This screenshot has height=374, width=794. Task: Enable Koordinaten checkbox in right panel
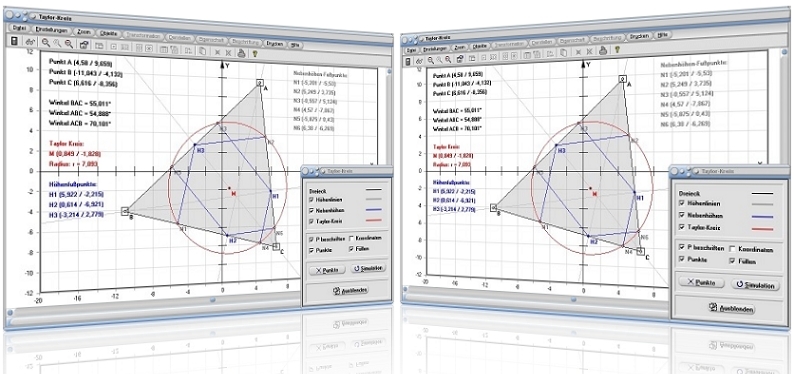[x=732, y=249]
